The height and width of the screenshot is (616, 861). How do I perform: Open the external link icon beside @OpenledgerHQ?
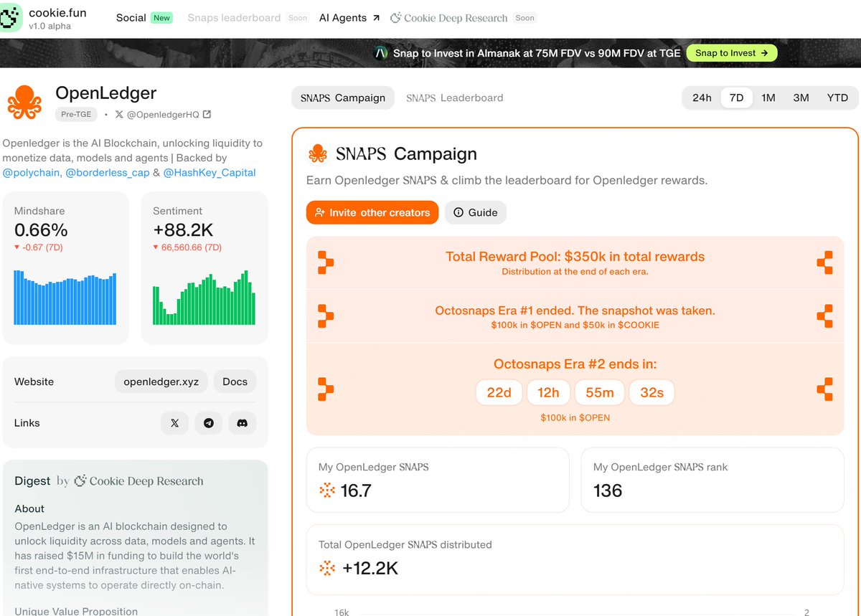point(207,114)
